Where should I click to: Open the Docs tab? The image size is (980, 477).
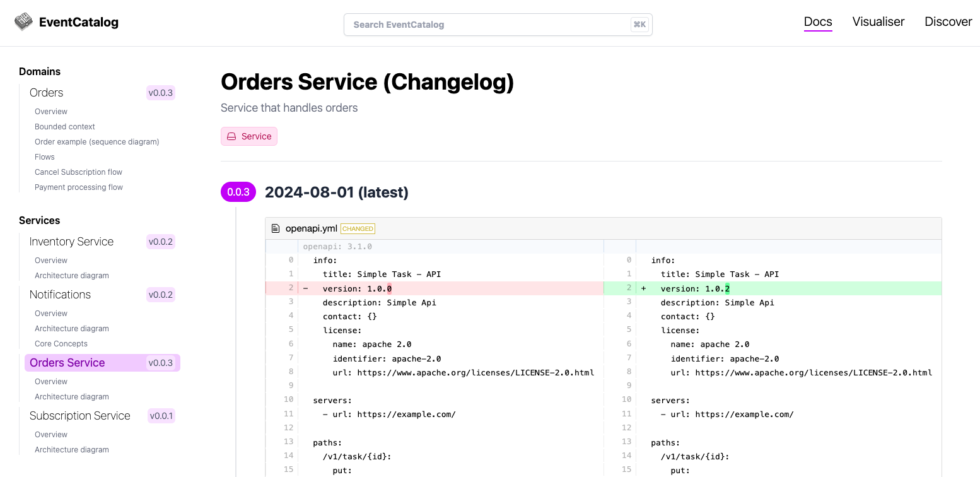(x=817, y=21)
